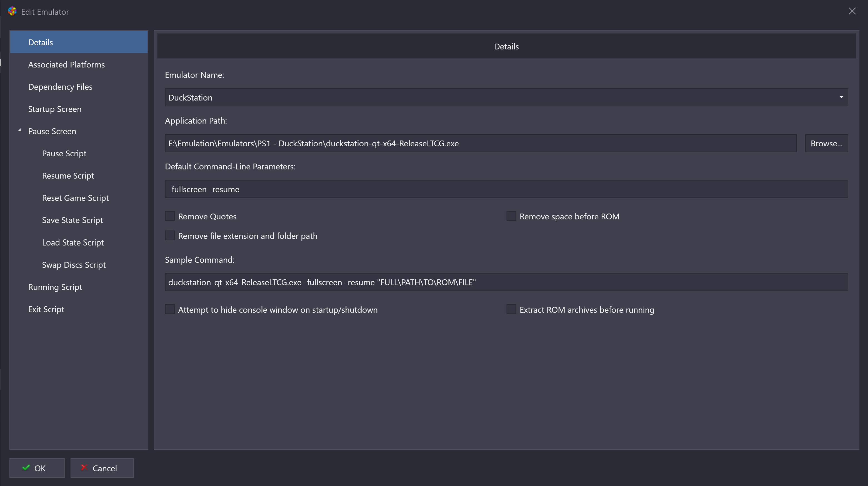The width and height of the screenshot is (868, 486).
Task: Click the Details panel header
Action: [x=506, y=46]
